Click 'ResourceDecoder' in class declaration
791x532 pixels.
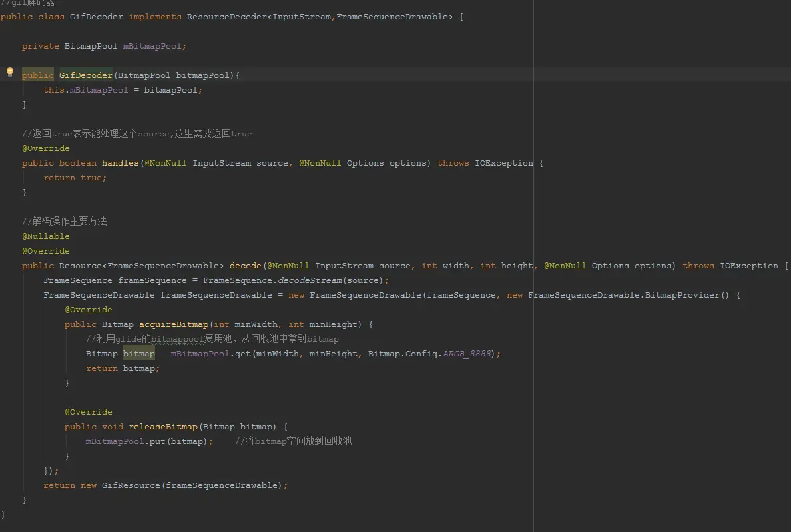pyautogui.click(x=226, y=17)
